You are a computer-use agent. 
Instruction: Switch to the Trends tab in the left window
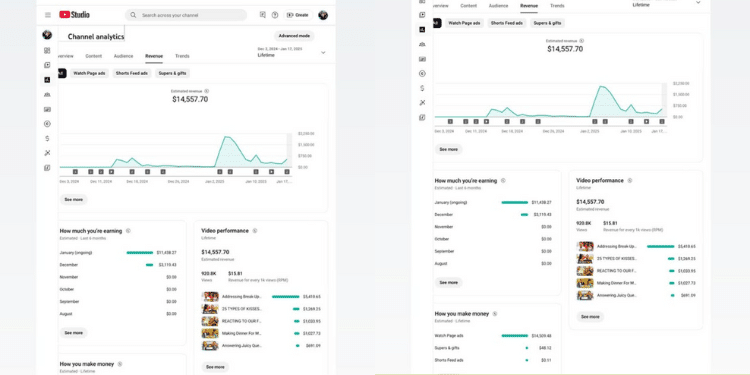[182, 56]
